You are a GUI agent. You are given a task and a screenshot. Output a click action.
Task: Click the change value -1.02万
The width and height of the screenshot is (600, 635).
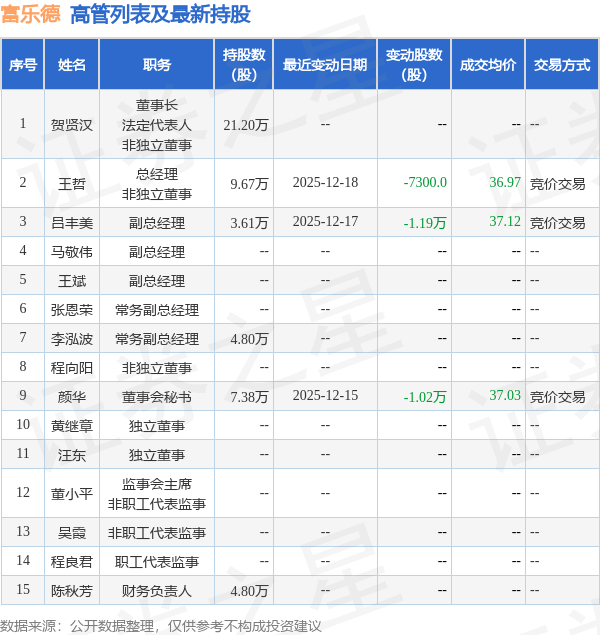pyautogui.click(x=425, y=397)
